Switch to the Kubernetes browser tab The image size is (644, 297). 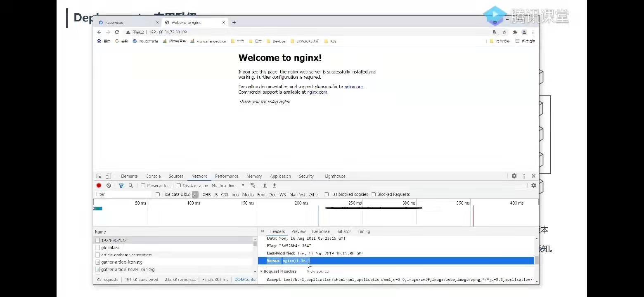128,23
